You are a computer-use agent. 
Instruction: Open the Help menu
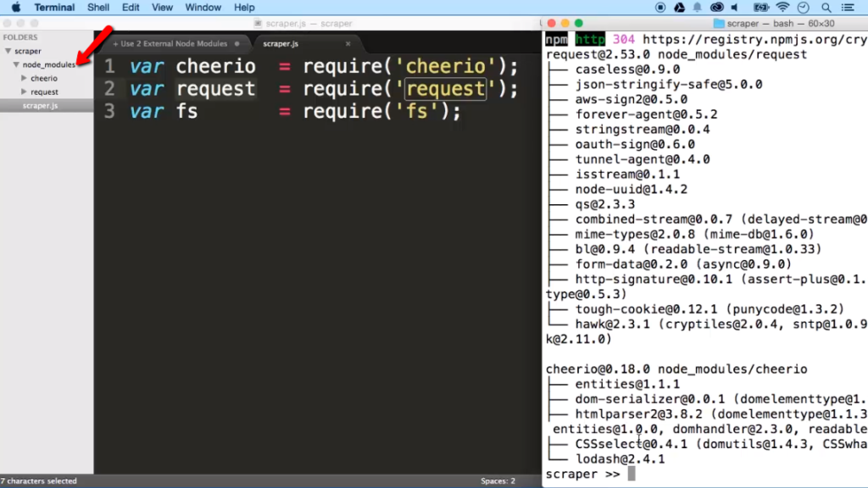[244, 8]
